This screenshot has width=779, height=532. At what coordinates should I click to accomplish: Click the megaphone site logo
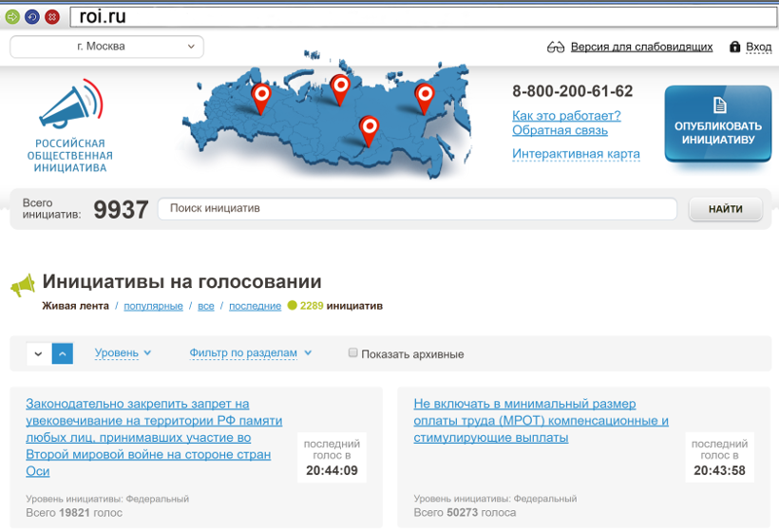point(71,104)
